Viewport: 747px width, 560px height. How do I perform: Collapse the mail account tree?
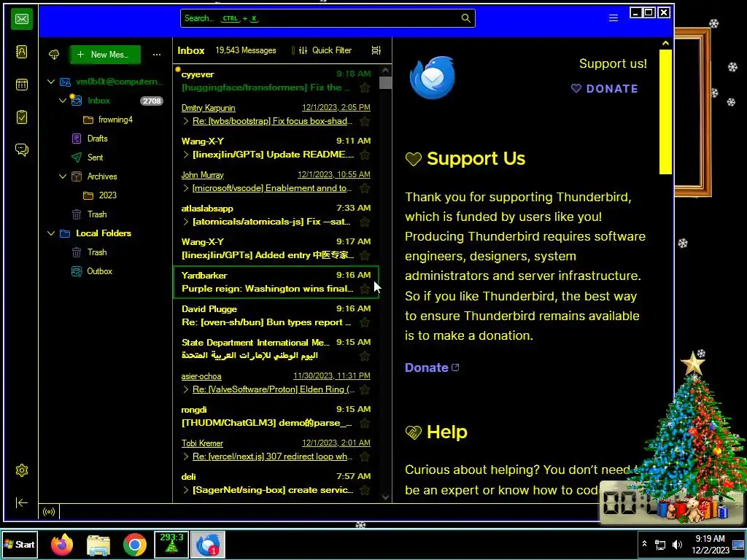pyautogui.click(x=51, y=82)
